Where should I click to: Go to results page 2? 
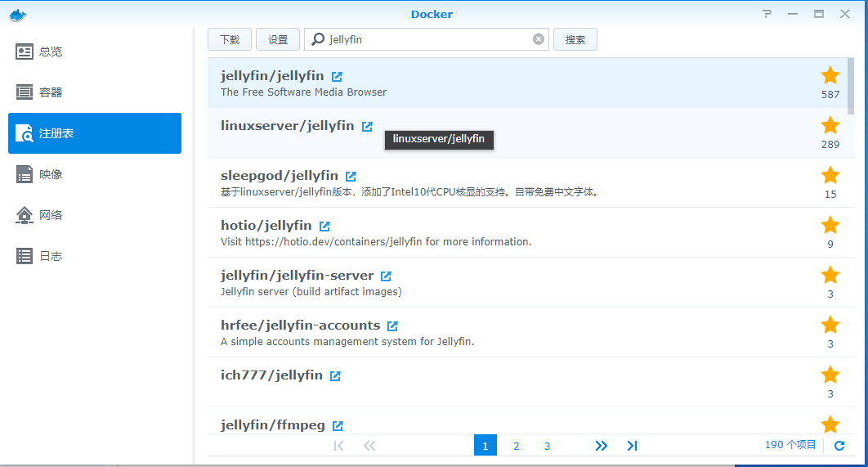[x=516, y=446]
